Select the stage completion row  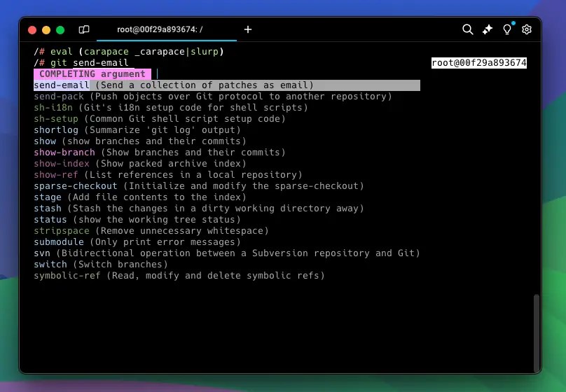click(140, 197)
